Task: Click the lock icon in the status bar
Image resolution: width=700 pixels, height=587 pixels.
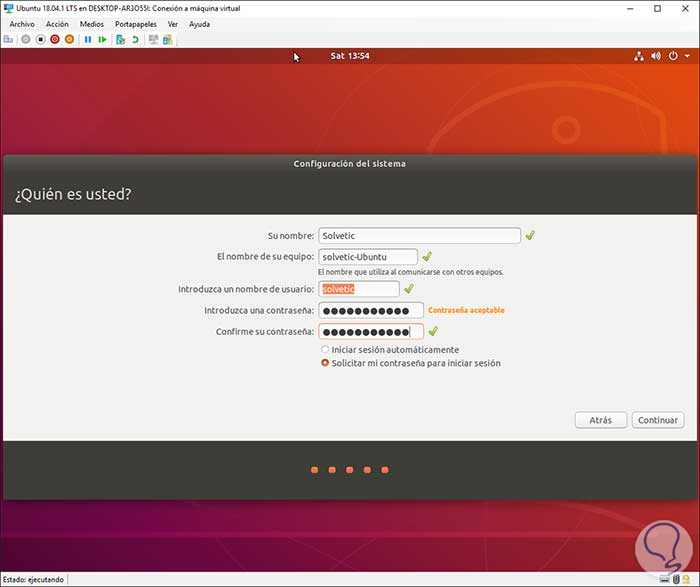Action: point(686,579)
